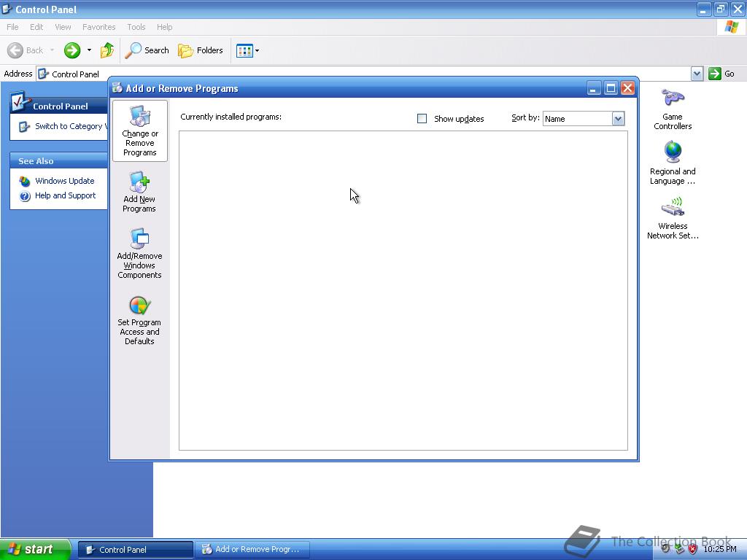Click the Control Panel sidebar header

click(59, 106)
